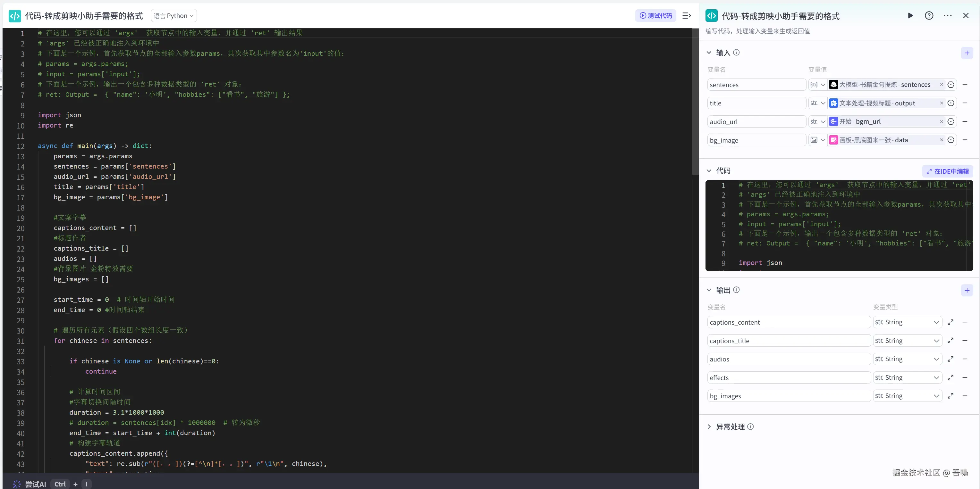This screenshot has width=980, height=489.
Task: Toggle the code editor side panel icon
Action: point(686,16)
